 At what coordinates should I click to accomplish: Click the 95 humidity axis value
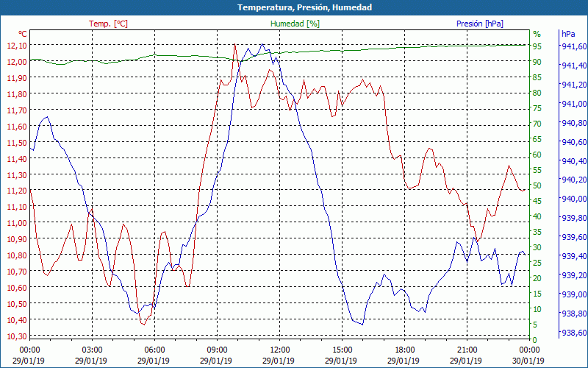[537, 46]
